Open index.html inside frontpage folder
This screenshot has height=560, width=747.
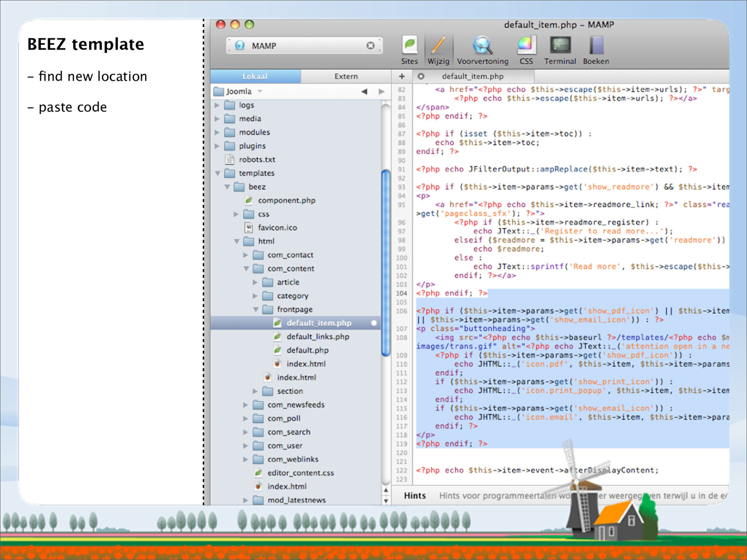click(306, 364)
